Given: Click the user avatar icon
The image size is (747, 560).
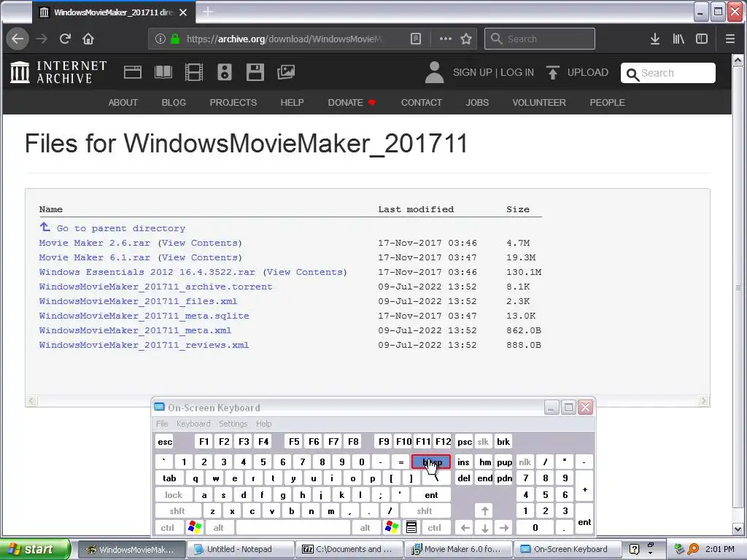Looking at the screenshot, I should 434,72.
